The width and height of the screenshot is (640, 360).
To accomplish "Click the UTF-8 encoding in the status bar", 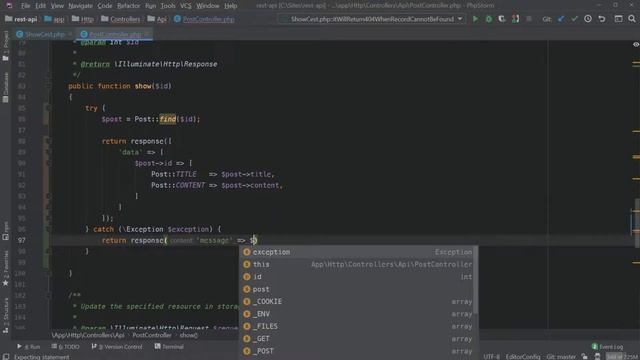I will click(x=491, y=356).
